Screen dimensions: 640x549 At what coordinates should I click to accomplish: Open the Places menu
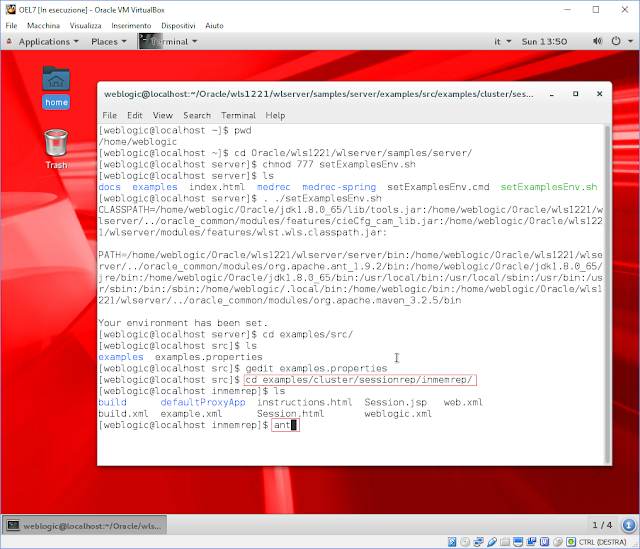[109, 42]
